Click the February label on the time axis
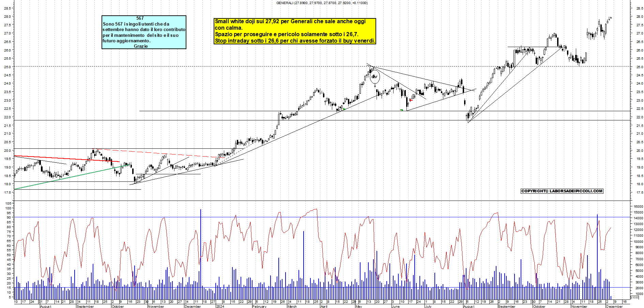Image resolution: width=644 pixels, height=308 pixels. click(x=259, y=306)
